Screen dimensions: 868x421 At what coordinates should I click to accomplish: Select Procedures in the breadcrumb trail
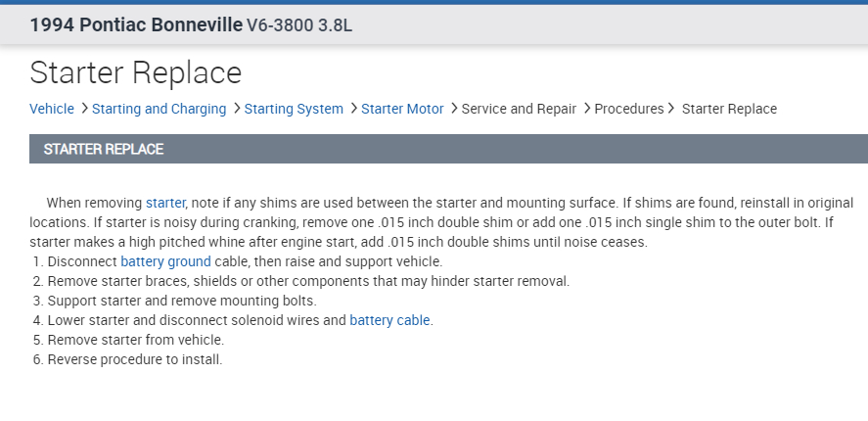point(628,109)
